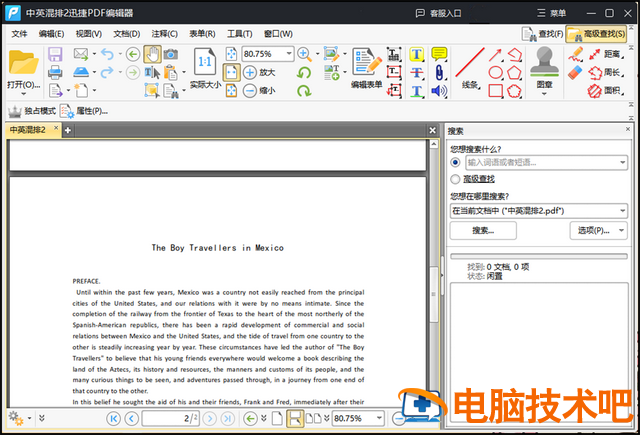Select the underline text tool
640x435 pixels.
[416, 91]
